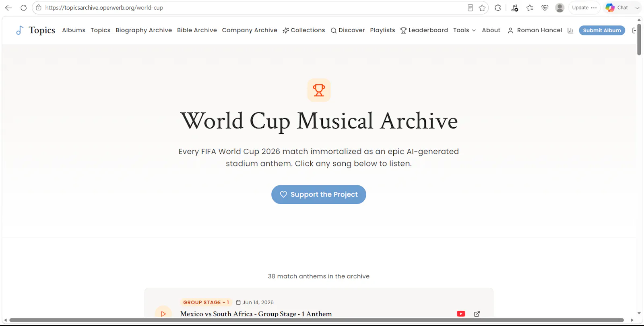Click the orange trophy icon above title

pos(319,90)
